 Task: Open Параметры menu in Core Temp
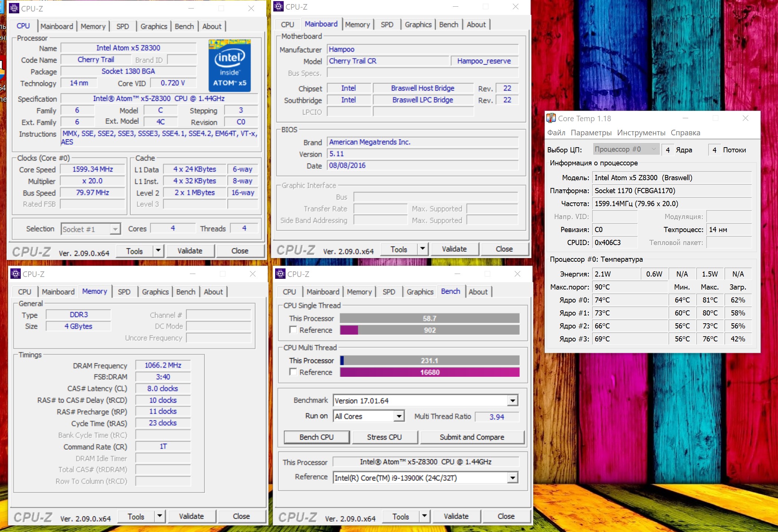tap(591, 133)
